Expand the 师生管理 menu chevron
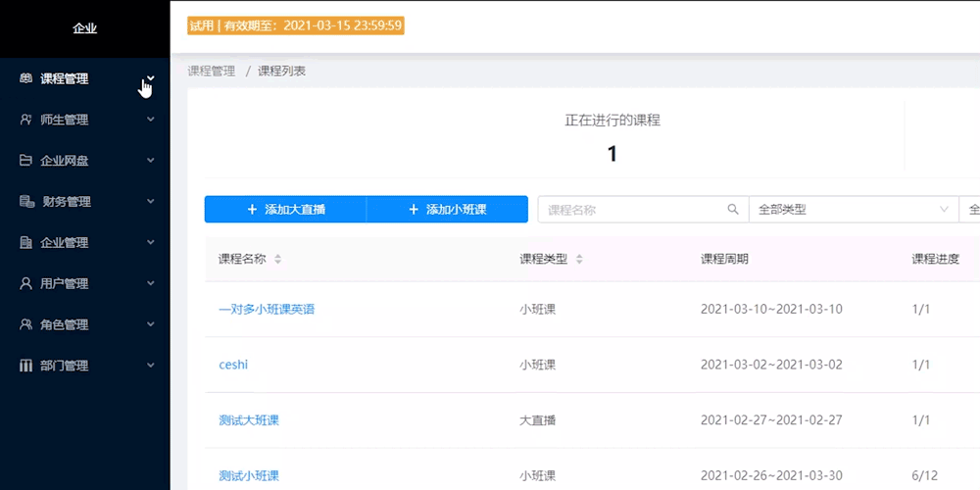Image resolution: width=980 pixels, height=490 pixels. (151, 120)
